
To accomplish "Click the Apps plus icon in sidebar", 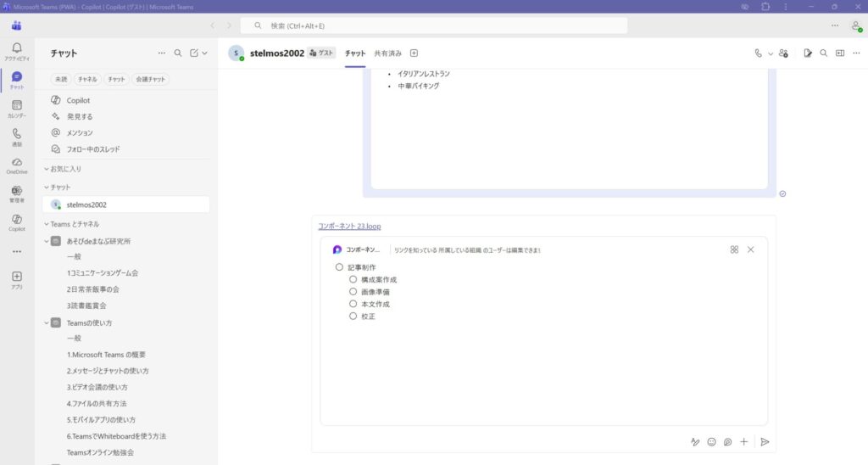I will pyautogui.click(x=17, y=277).
